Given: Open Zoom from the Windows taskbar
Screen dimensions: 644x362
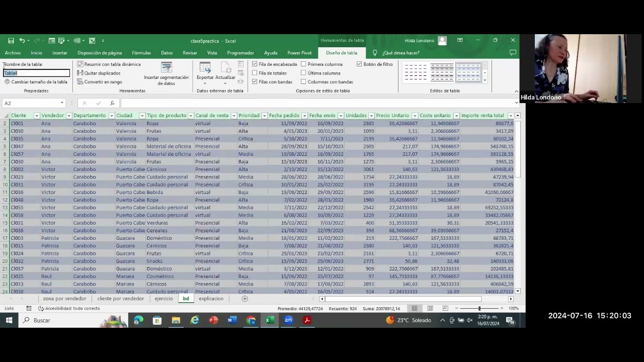Looking at the screenshot, I should pos(288,320).
